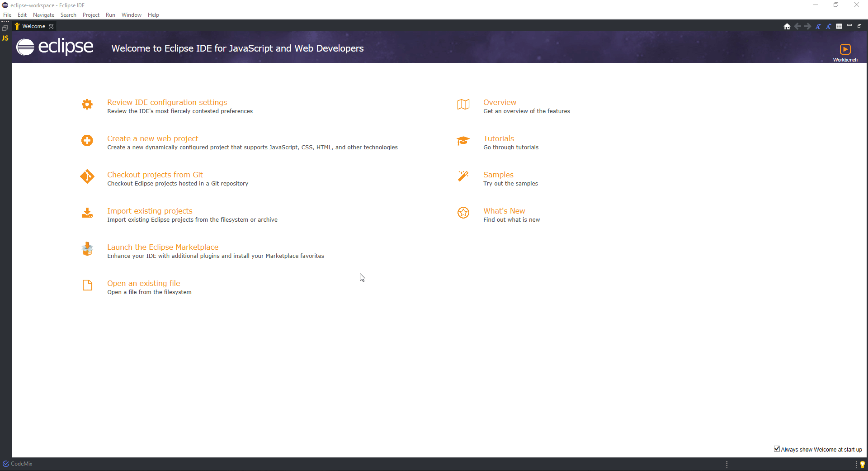Click the Import existing projects link

coord(150,211)
